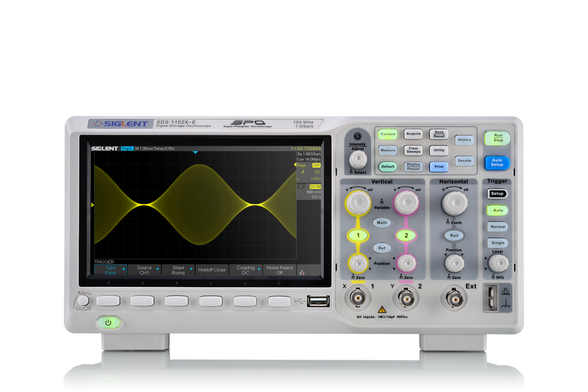This screenshot has height=392, width=588.
Task: Open the Utility menu button
Action: 439,150
